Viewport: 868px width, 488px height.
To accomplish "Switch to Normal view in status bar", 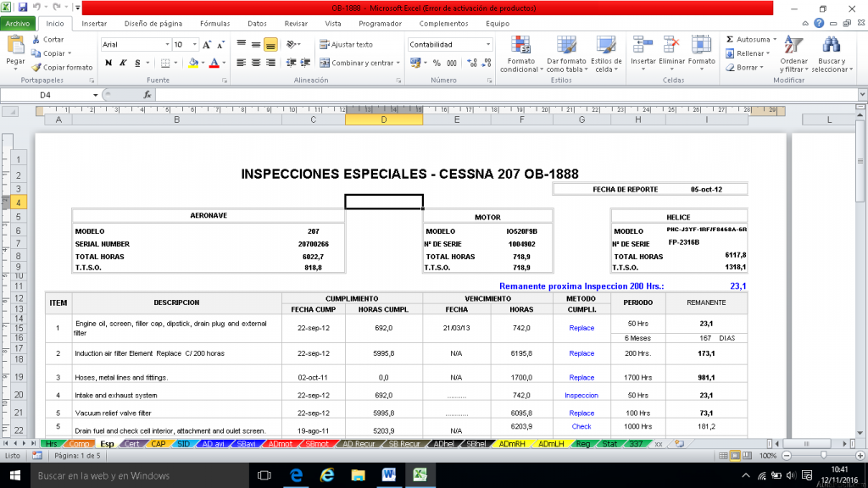I will [x=723, y=455].
